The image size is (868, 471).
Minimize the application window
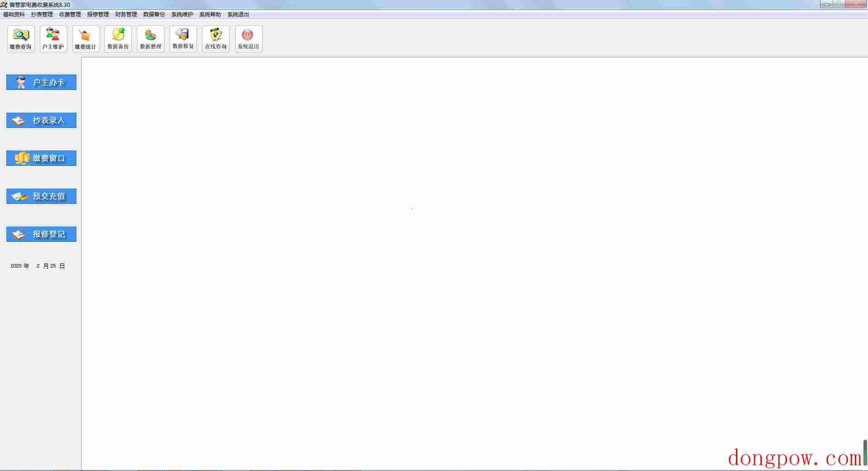[827, 4]
